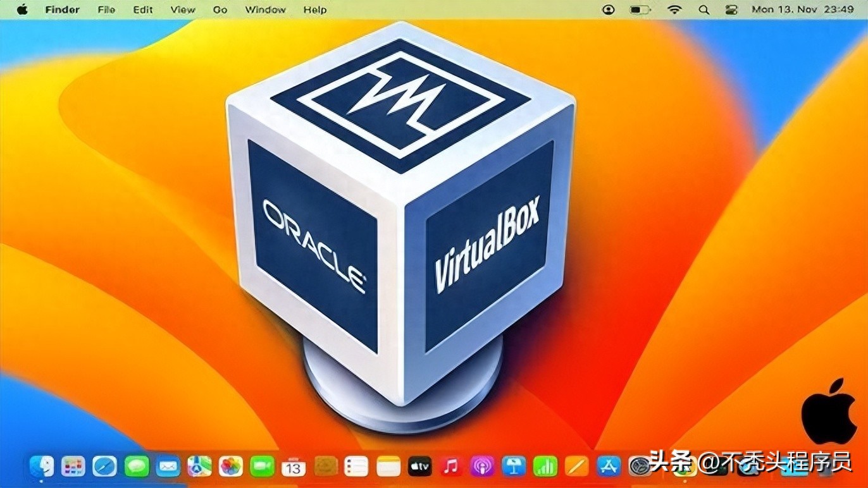Check battery status in menu bar
The image size is (868, 488).
pyautogui.click(x=640, y=9)
